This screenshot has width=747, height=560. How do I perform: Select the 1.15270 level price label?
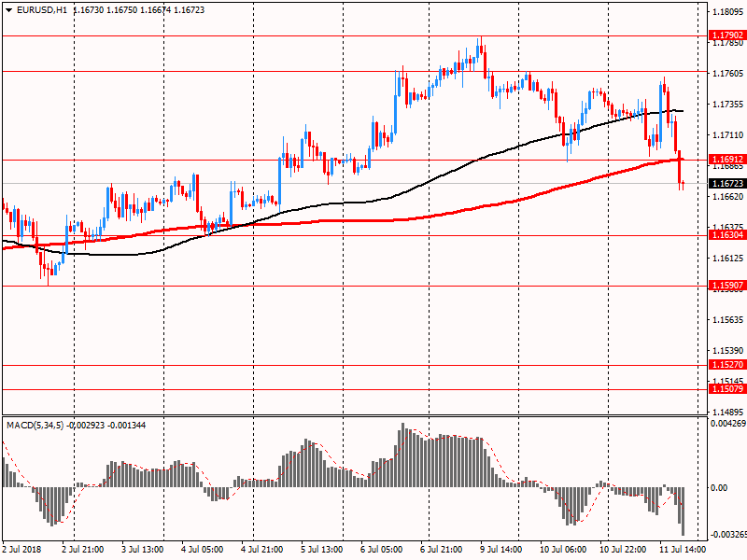coord(726,364)
